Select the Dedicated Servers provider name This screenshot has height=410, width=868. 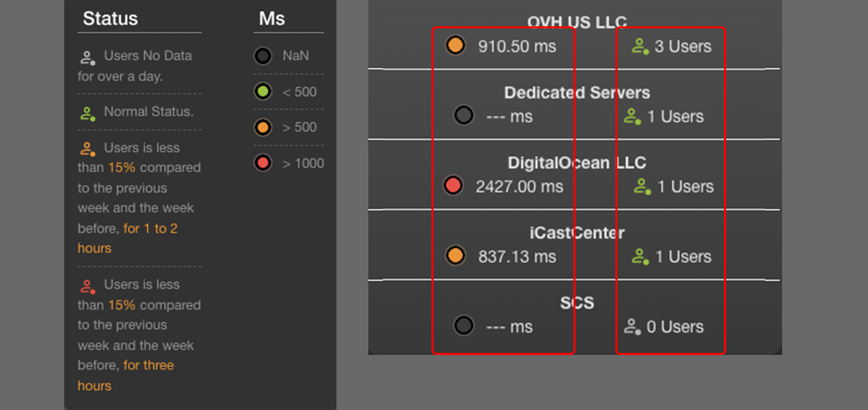(577, 92)
